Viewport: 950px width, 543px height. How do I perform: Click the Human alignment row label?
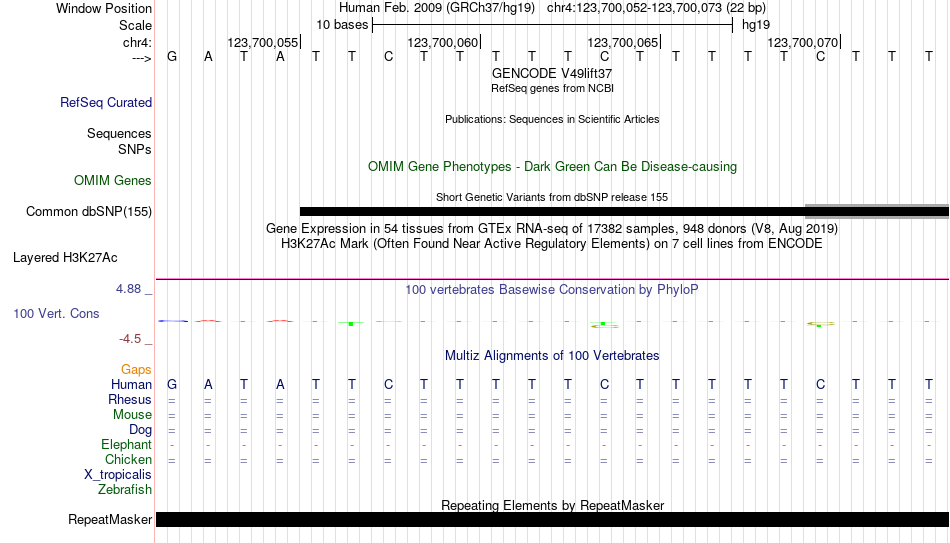131,385
